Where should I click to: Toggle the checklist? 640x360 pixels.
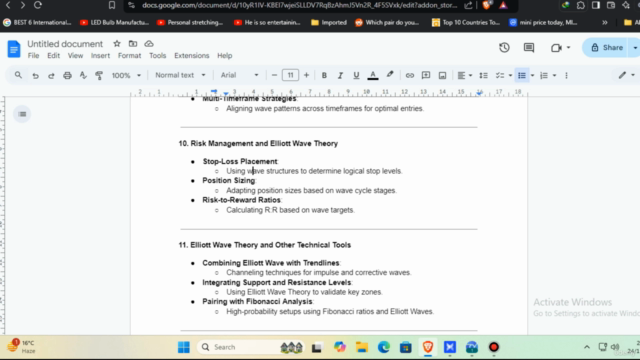click(500, 76)
